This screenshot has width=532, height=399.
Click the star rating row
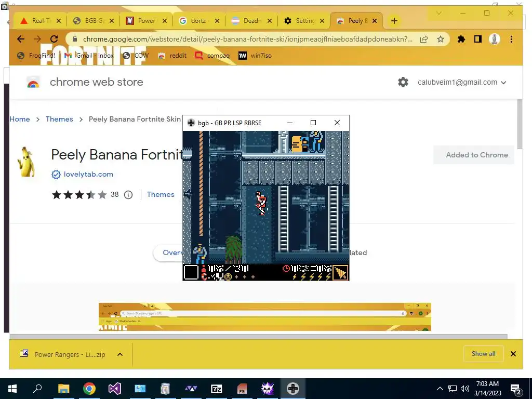pos(79,195)
